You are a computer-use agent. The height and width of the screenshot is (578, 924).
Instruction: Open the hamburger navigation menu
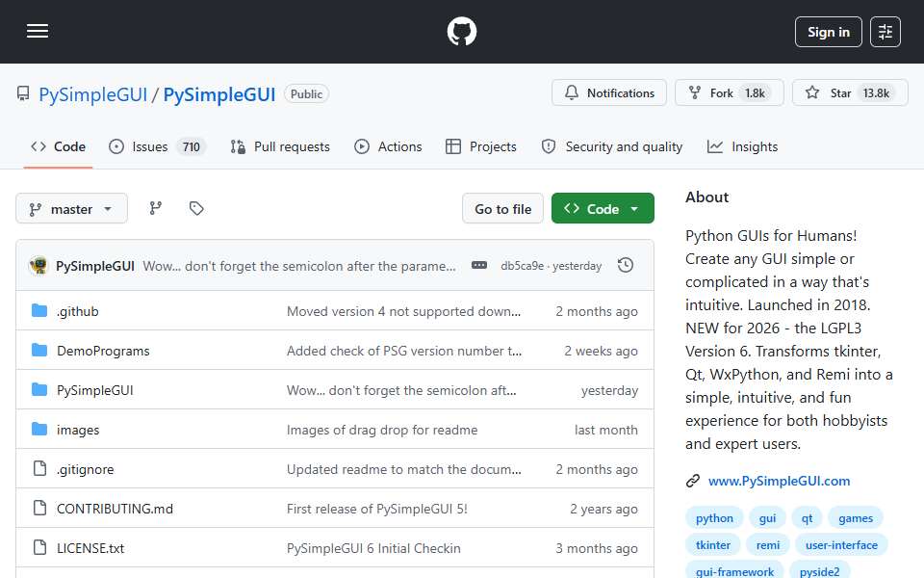click(x=38, y=31)
